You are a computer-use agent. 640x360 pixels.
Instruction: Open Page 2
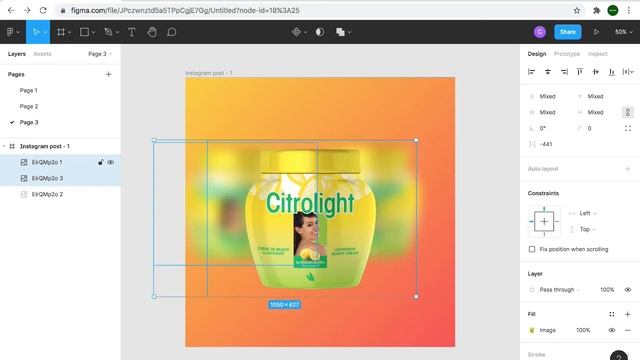click(29, 106)
